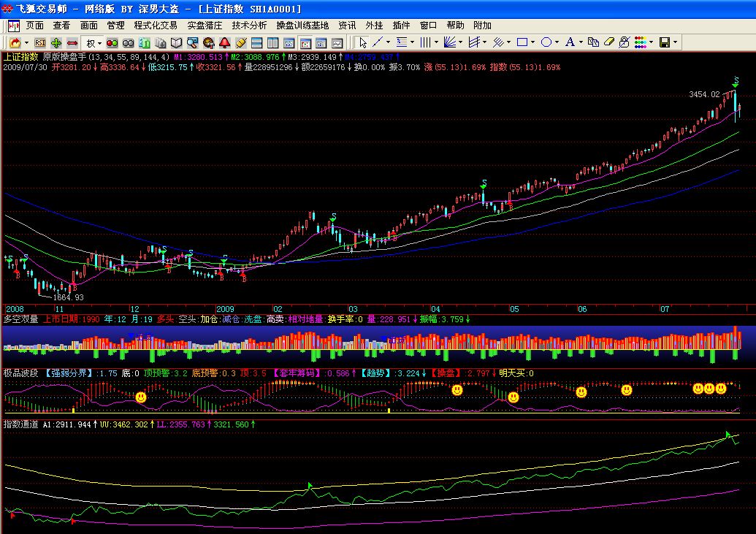Click the vertical split panes layout icon
The height and width of the screenshot is (534, 756).
(273, 43)
